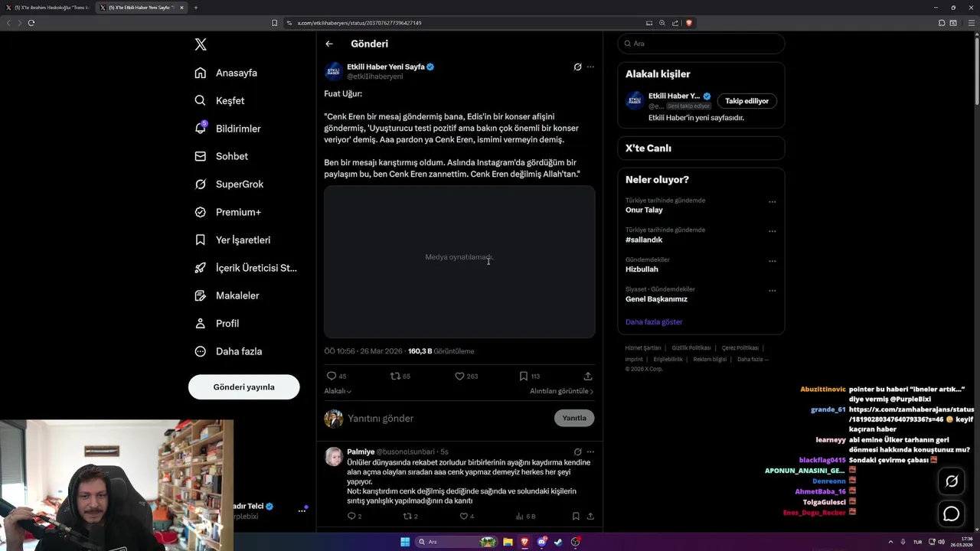Click the browser address bar URL
This screenshot has height=551, width=980.
coord(360,23)
